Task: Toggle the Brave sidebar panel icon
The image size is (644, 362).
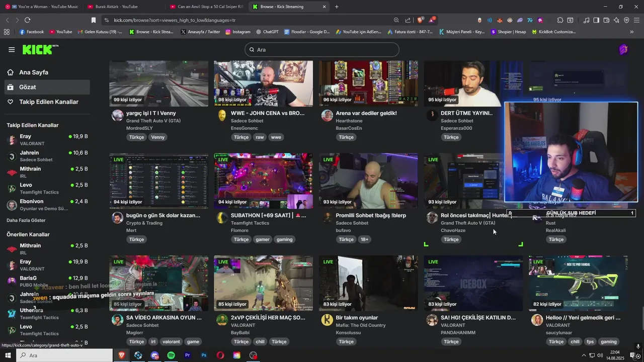Action: point(596,20)
